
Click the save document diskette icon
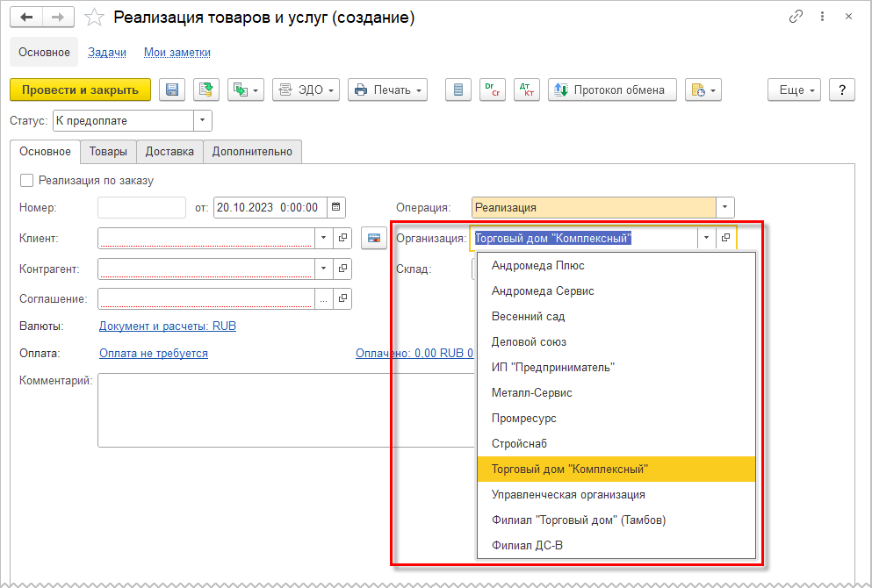[x=172, y=90]
